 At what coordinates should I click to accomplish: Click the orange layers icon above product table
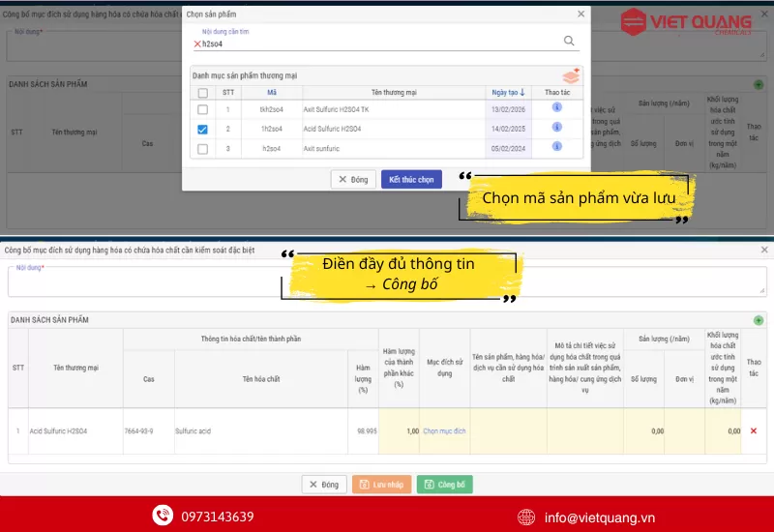pos(571,74)
